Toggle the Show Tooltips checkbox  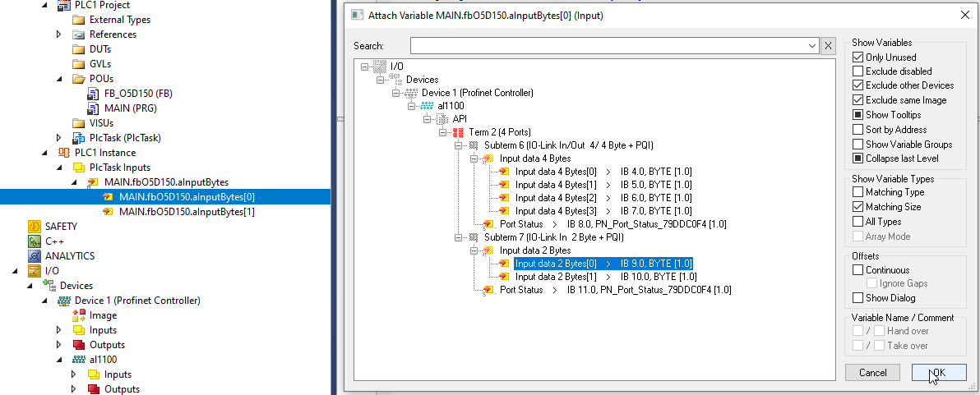[858, 115]
